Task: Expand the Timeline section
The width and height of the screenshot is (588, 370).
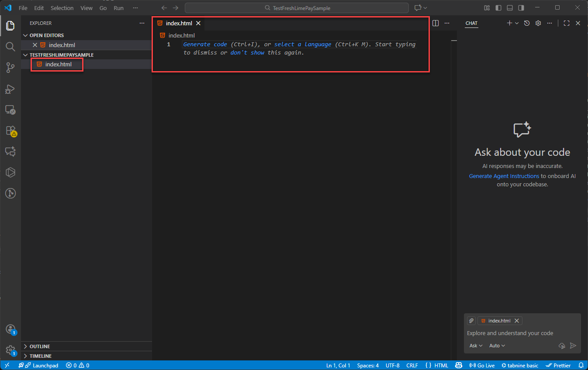Action: coord(41,356)
